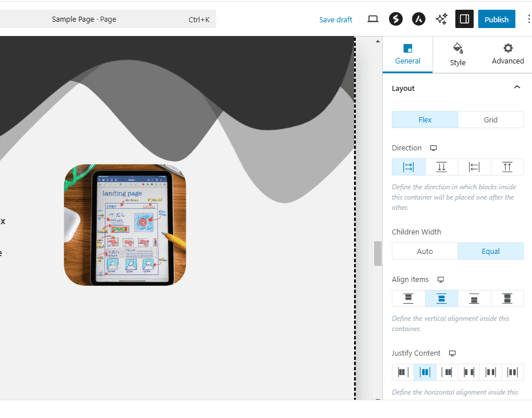Switch to the Style tab

[x=458, y=55]
